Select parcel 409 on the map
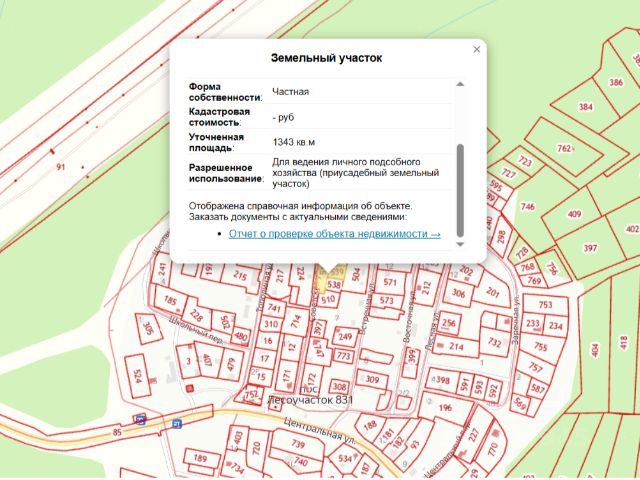 tap(574, 214)
